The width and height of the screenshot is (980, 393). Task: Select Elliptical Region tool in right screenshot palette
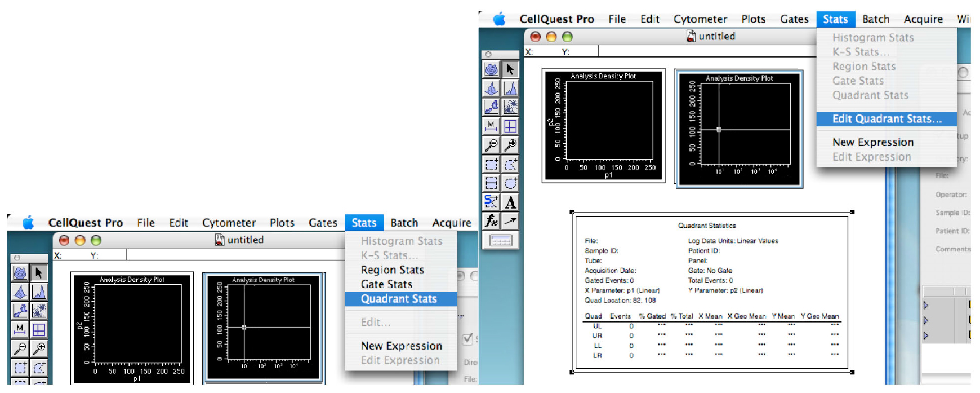[510, 183]
